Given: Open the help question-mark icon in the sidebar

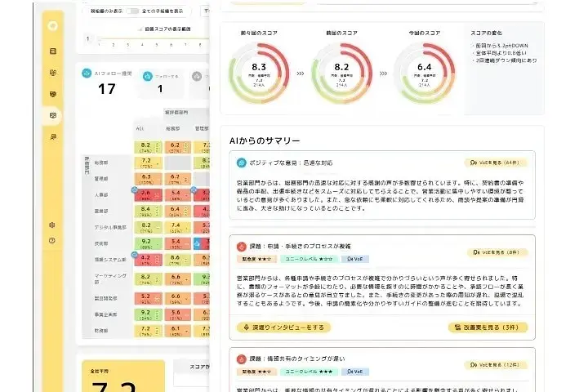Looking at the screenshot, I should tap(52, 240).
